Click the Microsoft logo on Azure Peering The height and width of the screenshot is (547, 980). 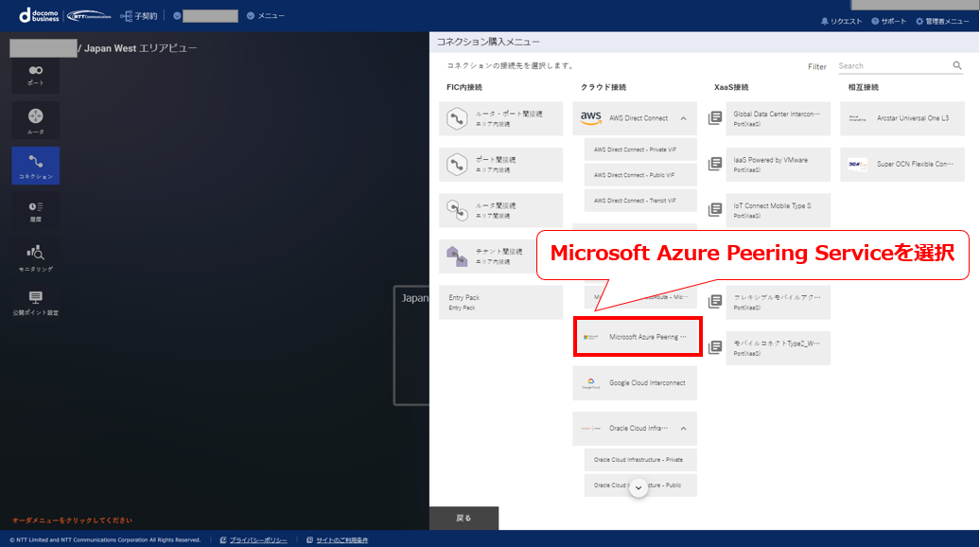pos(590,337)
